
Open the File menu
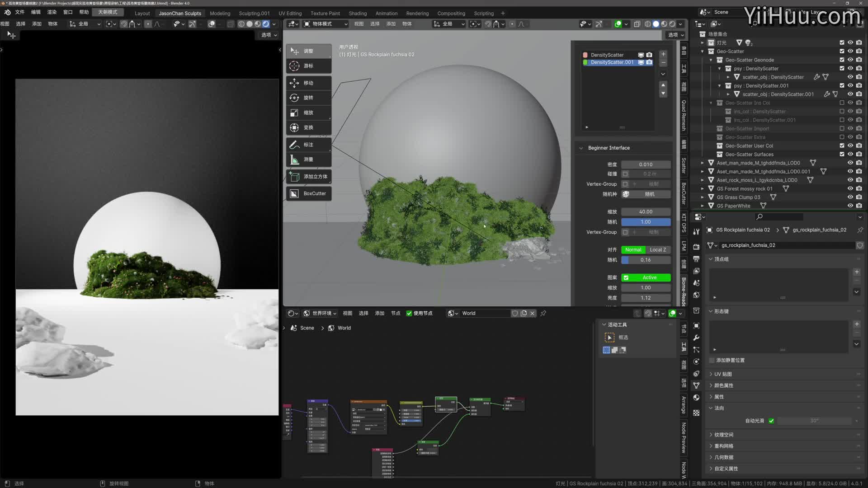click(20, 12)
